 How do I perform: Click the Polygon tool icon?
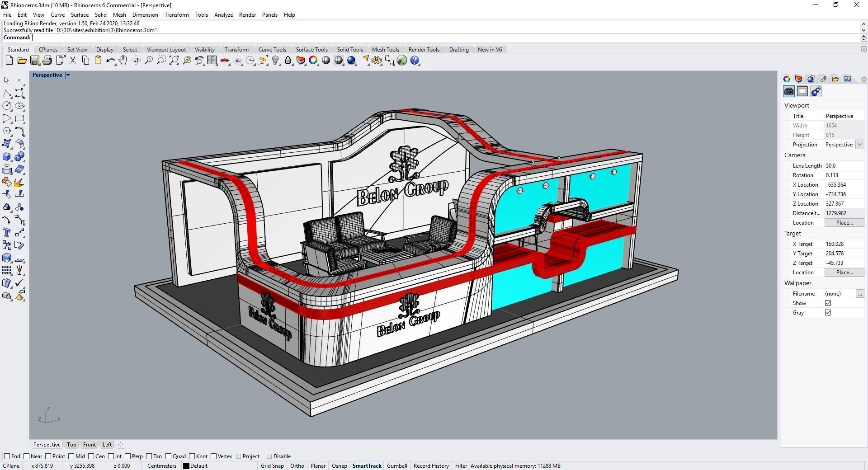point(7,132)
